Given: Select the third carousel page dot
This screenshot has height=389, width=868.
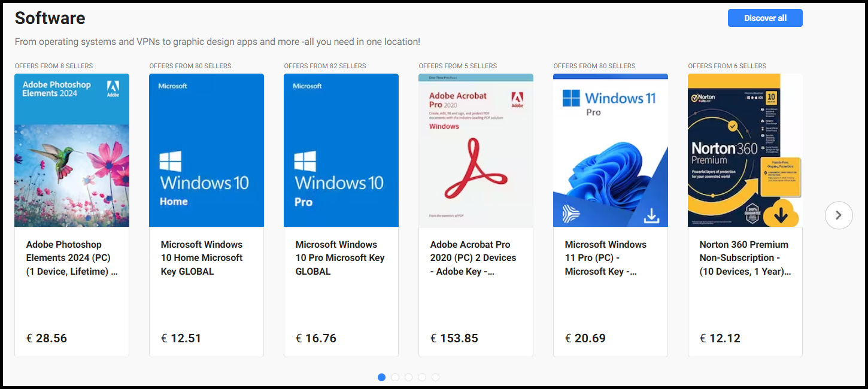Looking at the screenshot, I should pos(408,377).
